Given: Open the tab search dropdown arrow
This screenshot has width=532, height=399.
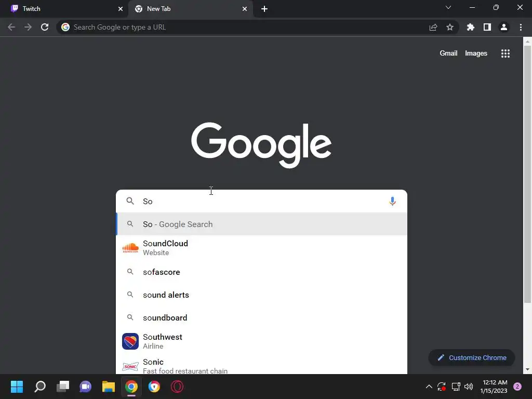Looking at the screenshot, I should click(448, 7).
